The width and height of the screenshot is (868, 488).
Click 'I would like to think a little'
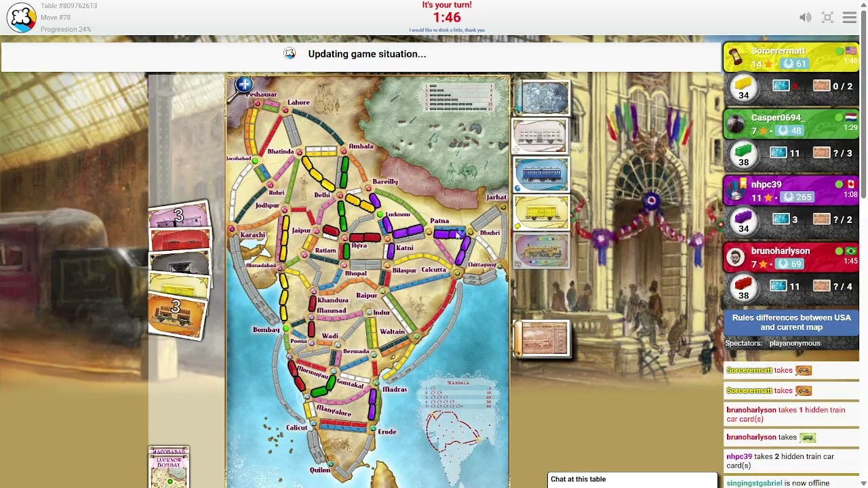(x=447, y=30)
